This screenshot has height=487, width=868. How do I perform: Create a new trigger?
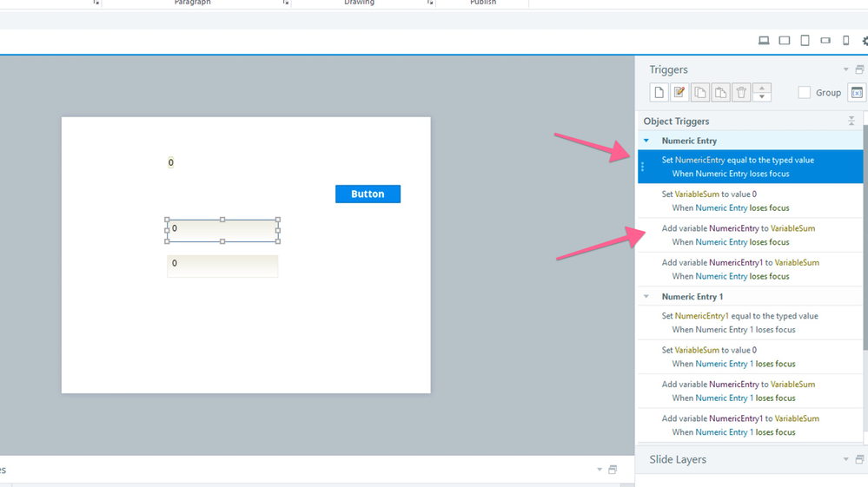(x=659, y=92)
